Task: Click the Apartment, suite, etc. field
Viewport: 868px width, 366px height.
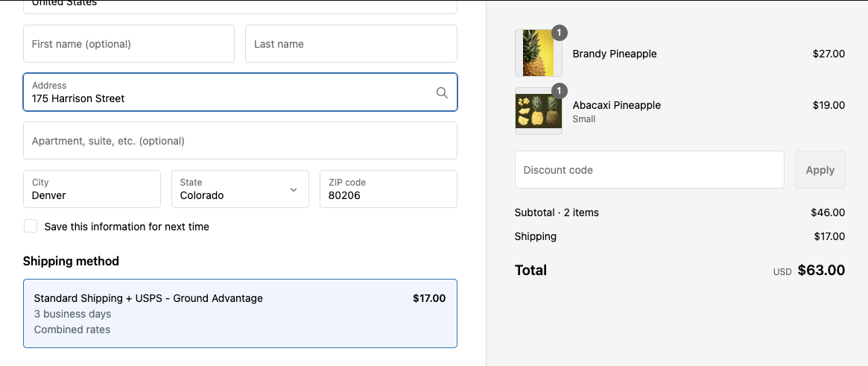Action: [240, 141]
